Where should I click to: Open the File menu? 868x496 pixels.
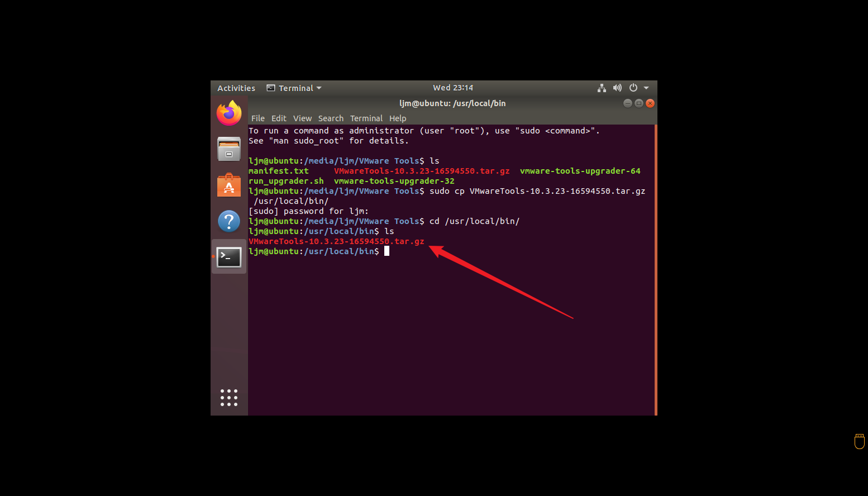(258, 118)
